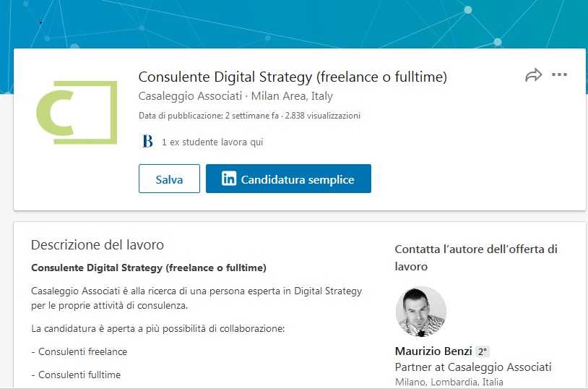Click the 2° connection degree badge
The height and width of the screenshot is (389, 588).
pos(482,352)
